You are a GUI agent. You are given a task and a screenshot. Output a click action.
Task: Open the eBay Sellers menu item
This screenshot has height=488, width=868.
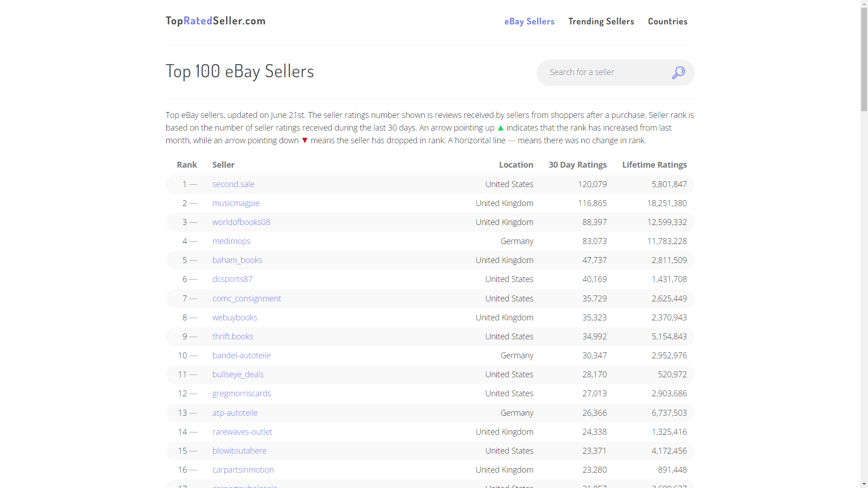529,21
